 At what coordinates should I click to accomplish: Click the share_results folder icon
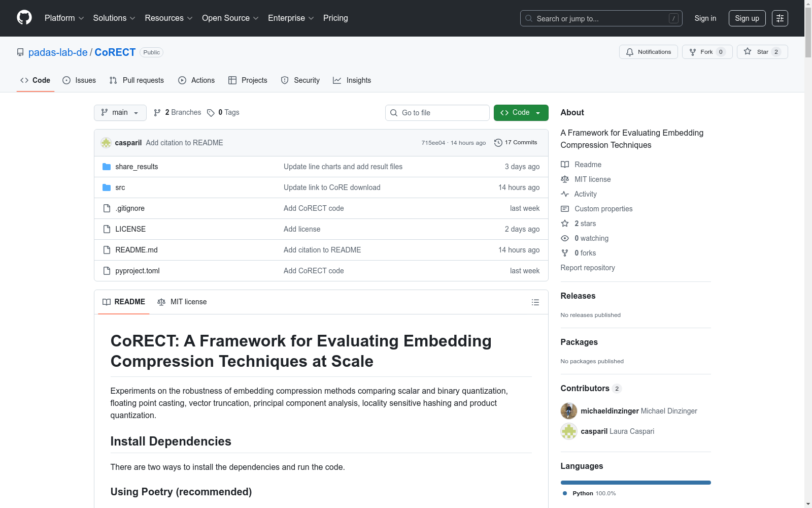click(x=107, y=167)
